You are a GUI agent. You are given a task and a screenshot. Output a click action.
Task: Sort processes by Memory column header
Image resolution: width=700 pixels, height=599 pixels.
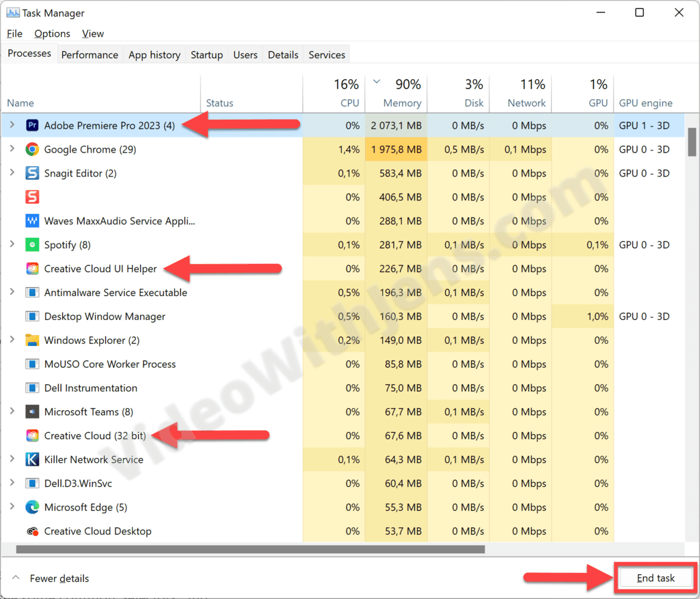tap(396, 94)
